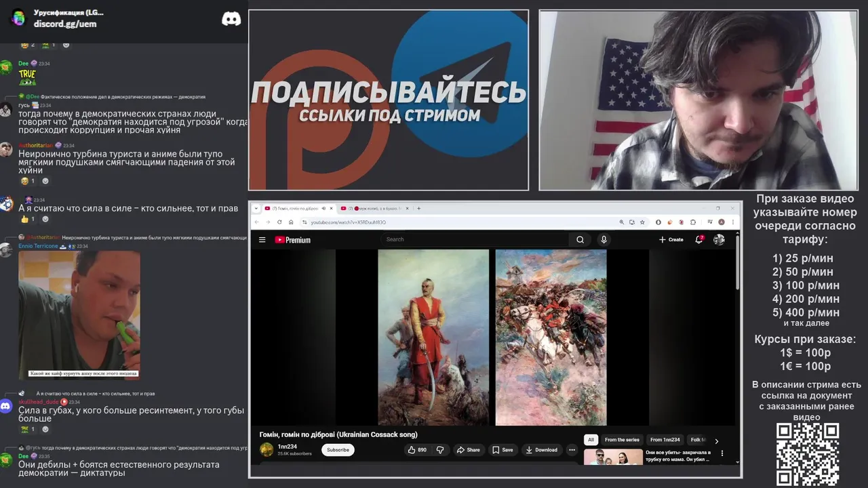868x488 pixels.
Task: Toggle thumbs-up reaction under "сила в силе" message
Action: point(27,219)
